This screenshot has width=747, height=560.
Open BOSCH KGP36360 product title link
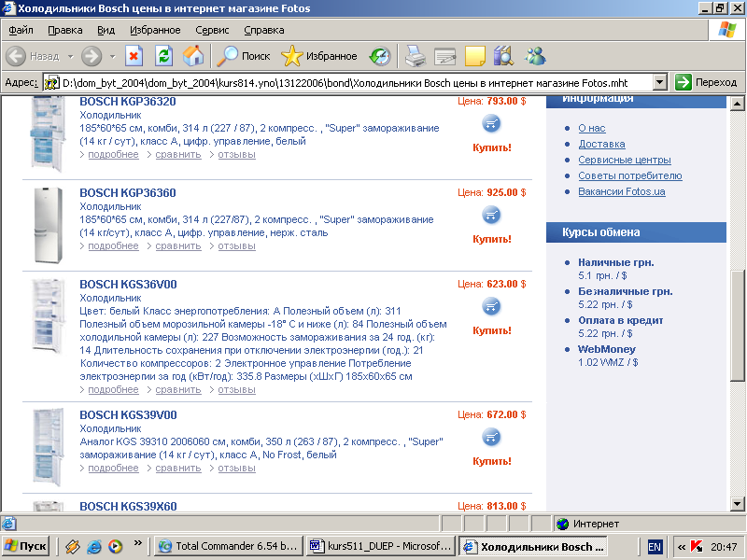(128, 193)
